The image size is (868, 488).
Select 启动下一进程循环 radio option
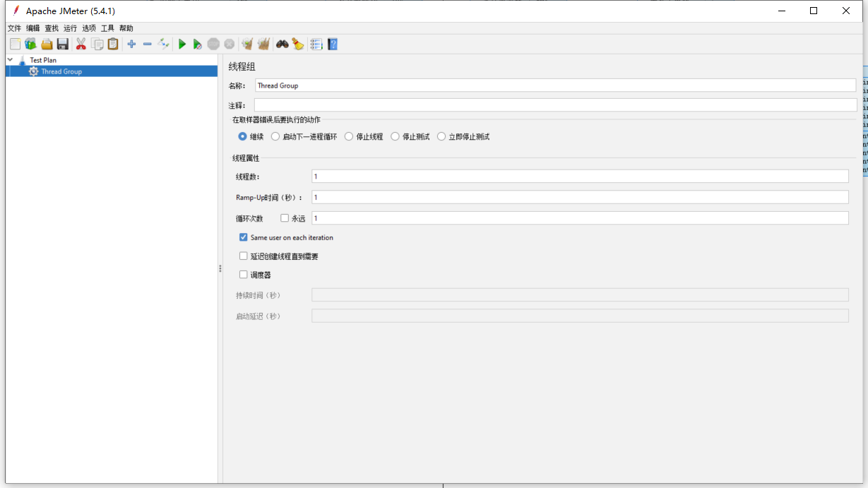point(275,137)
